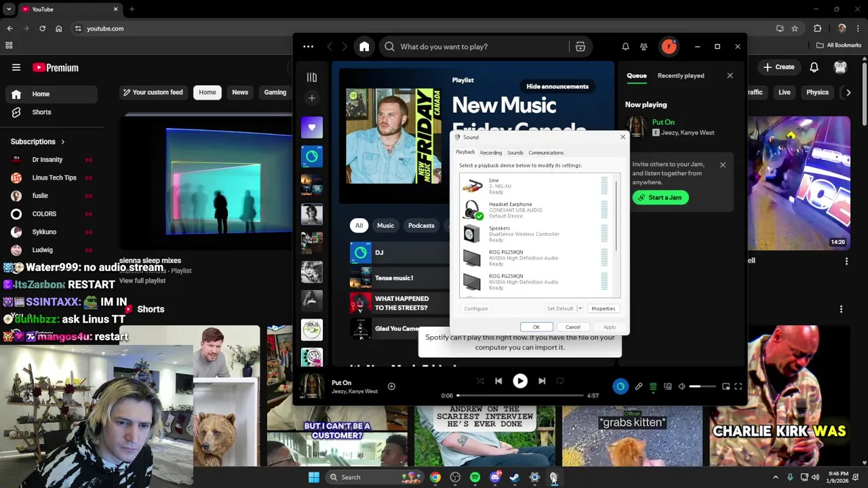This screenshot has width=868, height=488.
Task: Click the plus create icon in Spotify sidebar
Action: [312, 98]
